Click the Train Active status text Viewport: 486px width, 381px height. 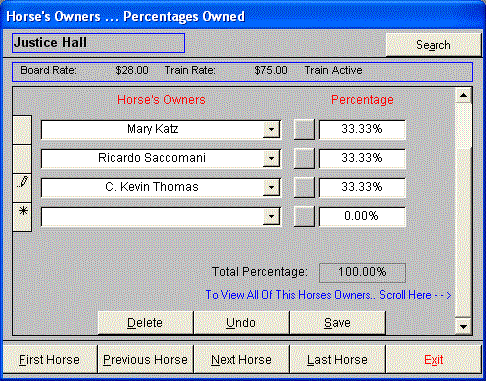333,70
